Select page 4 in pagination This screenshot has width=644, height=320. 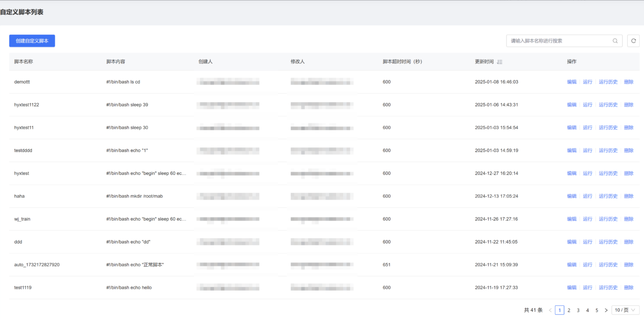point(587,310)
